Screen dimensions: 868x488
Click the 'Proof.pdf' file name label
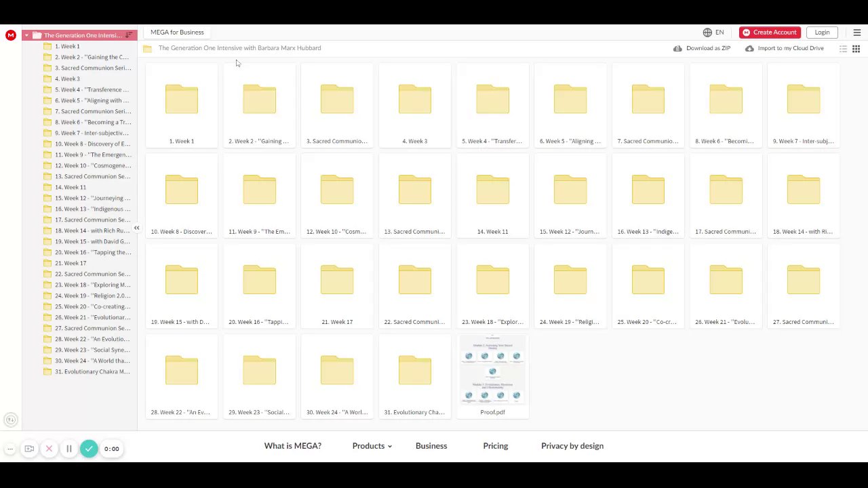click(492, 412)
